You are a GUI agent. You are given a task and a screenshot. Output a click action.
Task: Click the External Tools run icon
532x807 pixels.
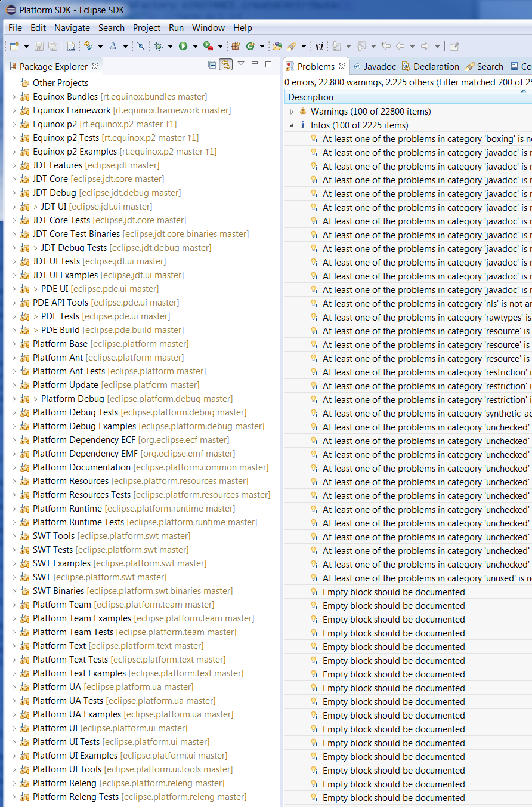click(208, 46)
